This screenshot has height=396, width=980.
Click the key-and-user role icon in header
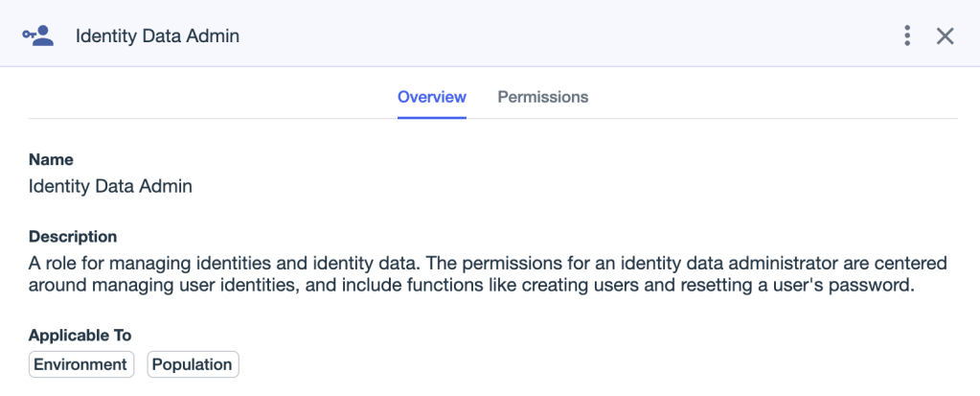pyautogui.click(x=37, y=36)
